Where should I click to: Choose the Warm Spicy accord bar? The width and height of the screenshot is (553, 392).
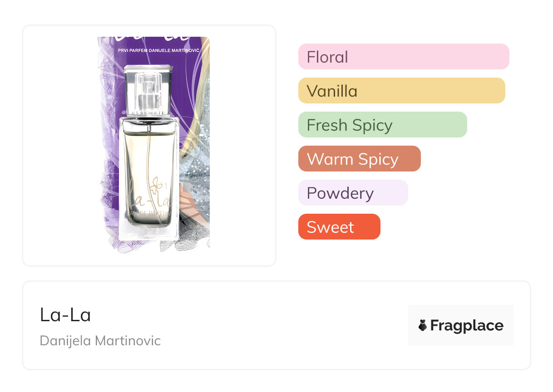point(359,159)
